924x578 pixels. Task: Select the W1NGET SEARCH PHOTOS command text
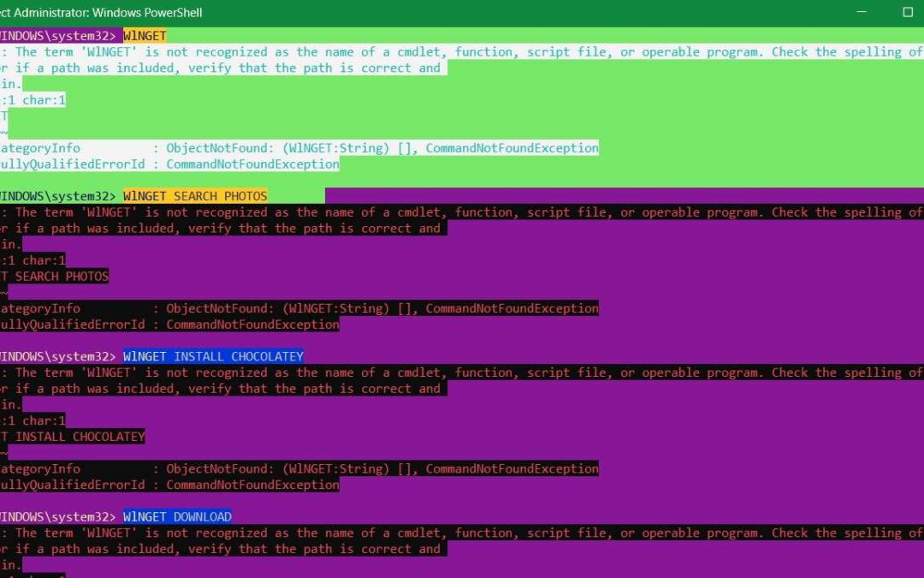[x=197, y=195]
